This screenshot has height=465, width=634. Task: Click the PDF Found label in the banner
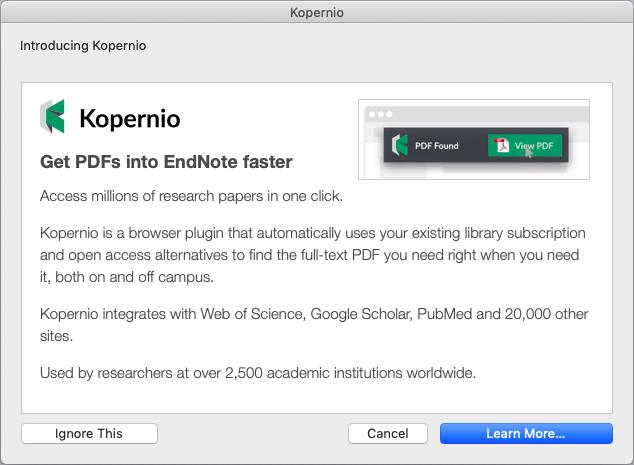coord(437,146)
